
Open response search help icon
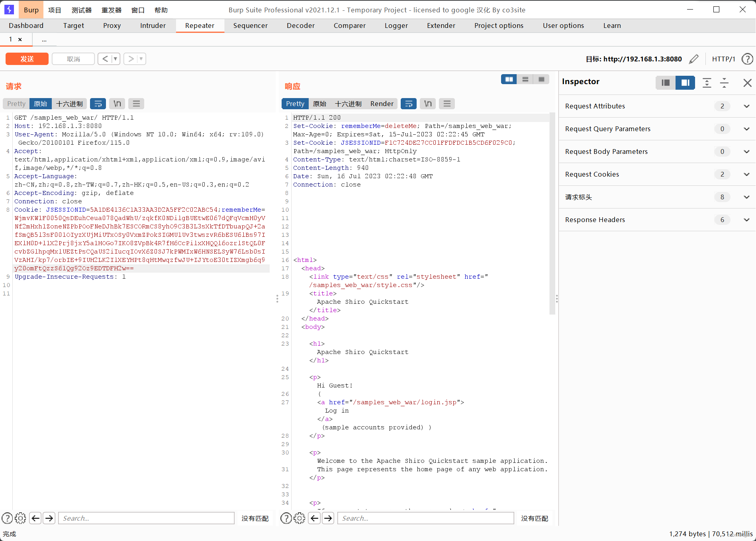[x=286, y=518]
